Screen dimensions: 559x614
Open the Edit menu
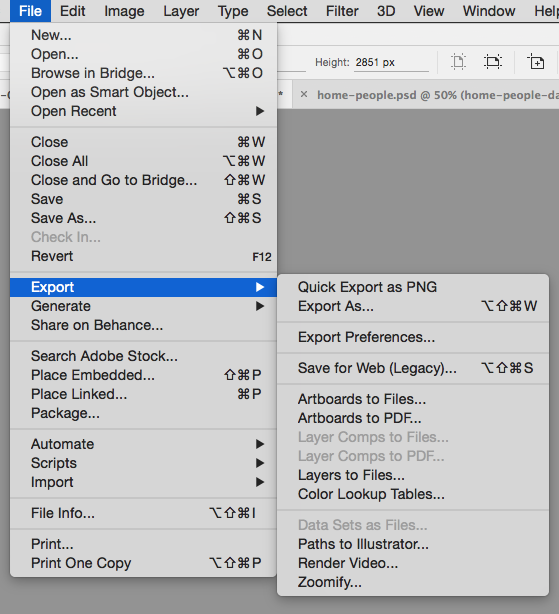point(72,11)
